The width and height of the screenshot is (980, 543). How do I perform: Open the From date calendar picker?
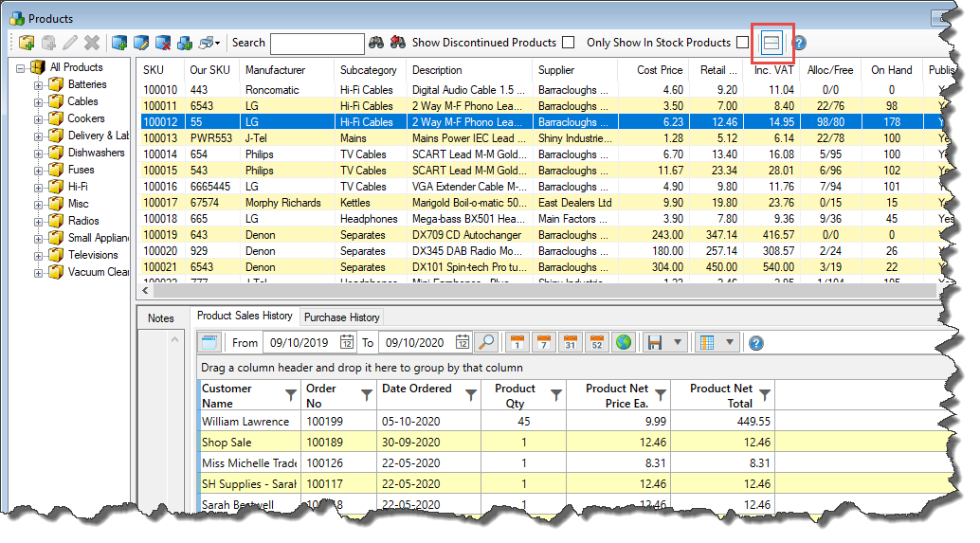coord(347,342)
